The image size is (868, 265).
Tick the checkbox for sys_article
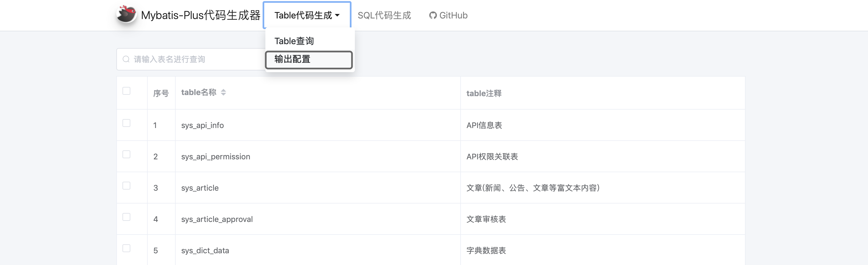click(126, 186)
